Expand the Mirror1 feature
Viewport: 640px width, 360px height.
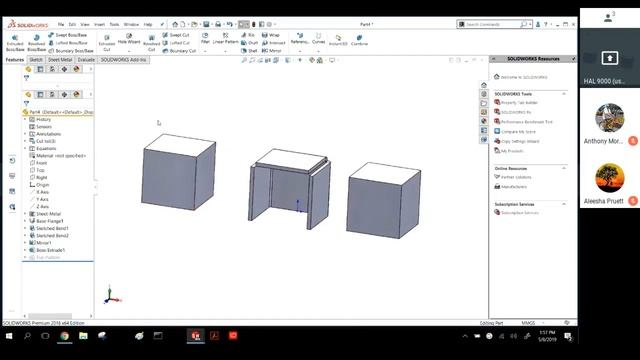25,243
